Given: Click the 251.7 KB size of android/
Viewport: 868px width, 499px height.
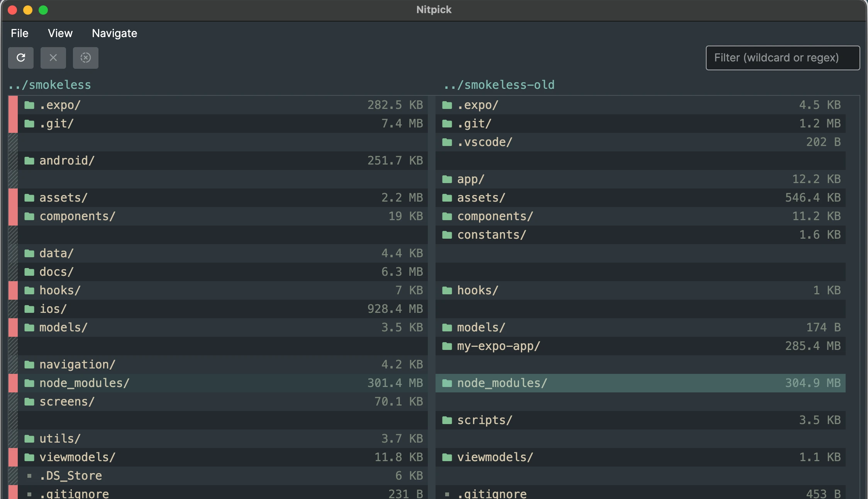Looking at the screenshot, I should click(395, 161).
